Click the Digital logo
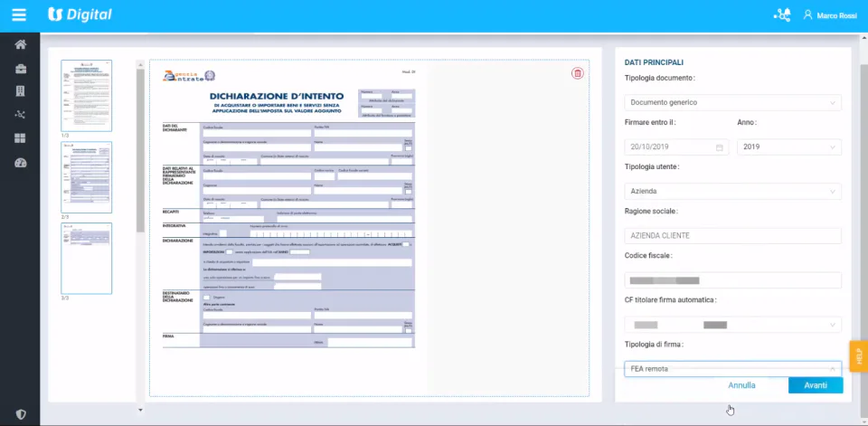The width and height of the screenshot is (868, 426). coord(80,15)
